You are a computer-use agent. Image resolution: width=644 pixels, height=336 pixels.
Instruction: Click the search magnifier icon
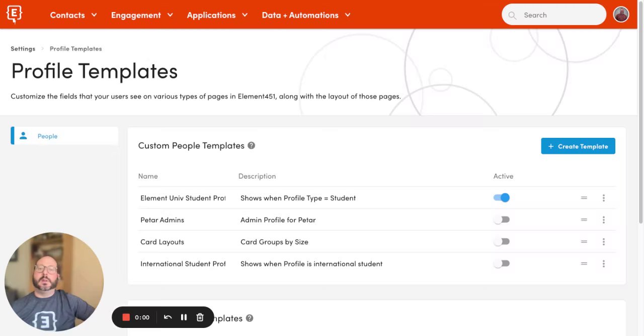tap(512, 15)
